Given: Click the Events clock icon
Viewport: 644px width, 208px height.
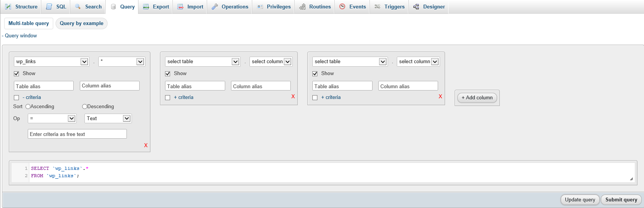Looking at the screenshot, I should pyautogui.click(x=342, y=7).
